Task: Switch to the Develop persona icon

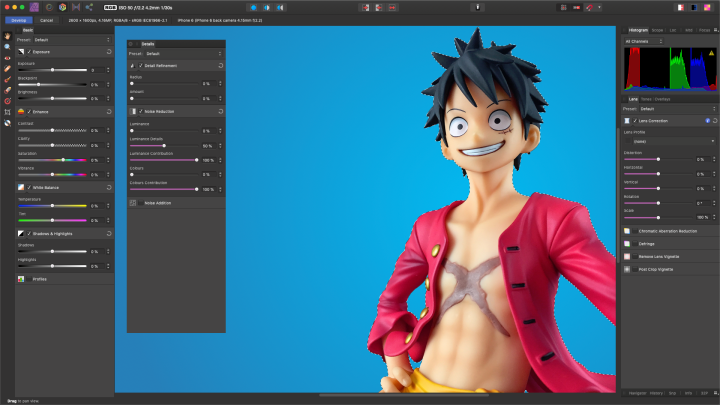Action: 62,7
